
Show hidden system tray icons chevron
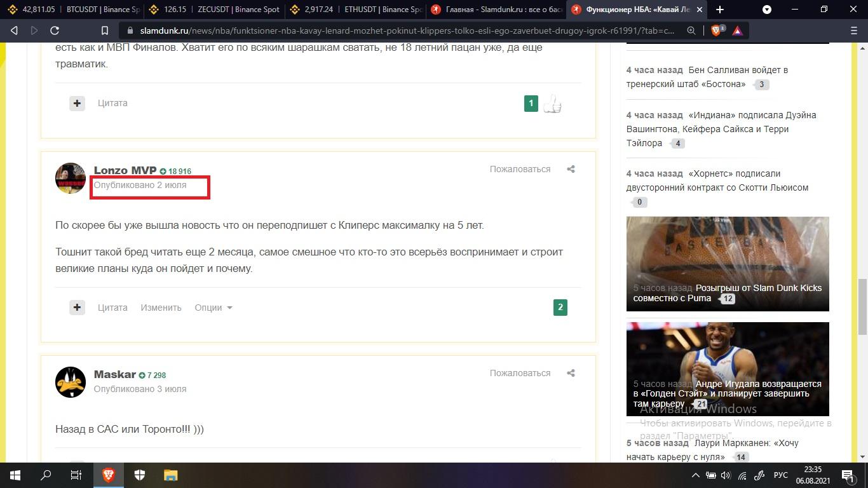pos(696,475)
